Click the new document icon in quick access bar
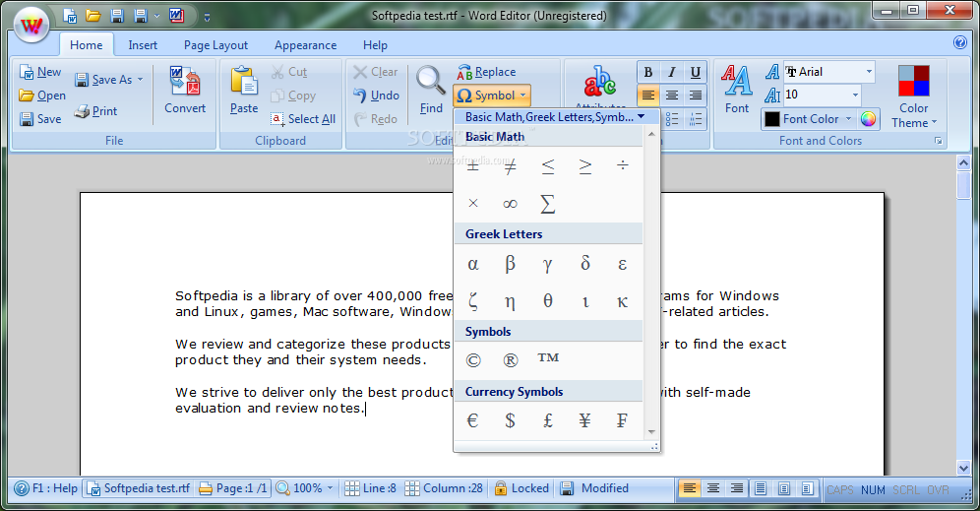The height and width of the screenshot is (511, 980). [71, 16]
